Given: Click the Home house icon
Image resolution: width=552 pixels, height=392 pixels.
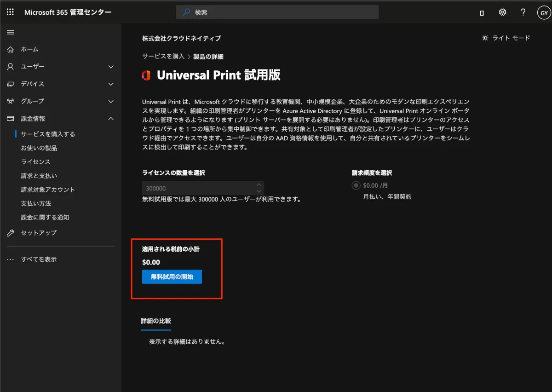Looking at the screenshot, I should click(x=11, y=49).
